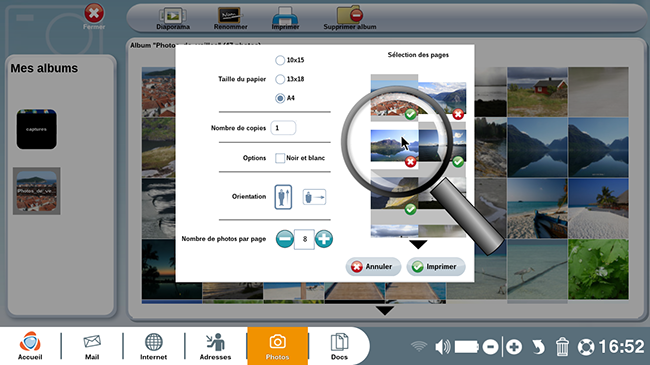650x365 pixels.
Task: Open the Internet tab
Action: pyautogui.click(x=153, y=346)
